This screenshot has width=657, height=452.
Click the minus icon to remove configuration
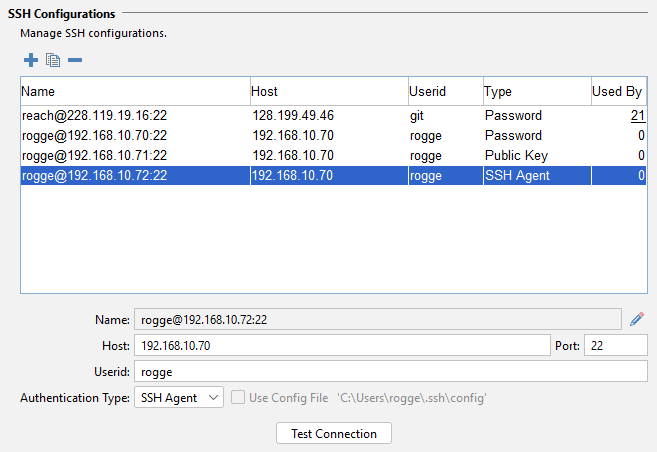pyautogui.click(x=75, y=61)
